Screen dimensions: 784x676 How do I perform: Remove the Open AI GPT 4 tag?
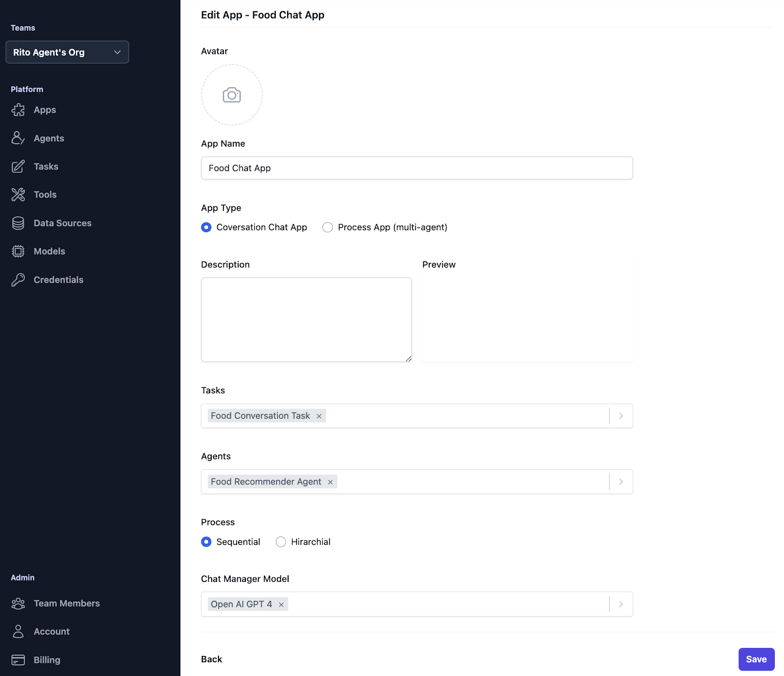tap(281, 604)
